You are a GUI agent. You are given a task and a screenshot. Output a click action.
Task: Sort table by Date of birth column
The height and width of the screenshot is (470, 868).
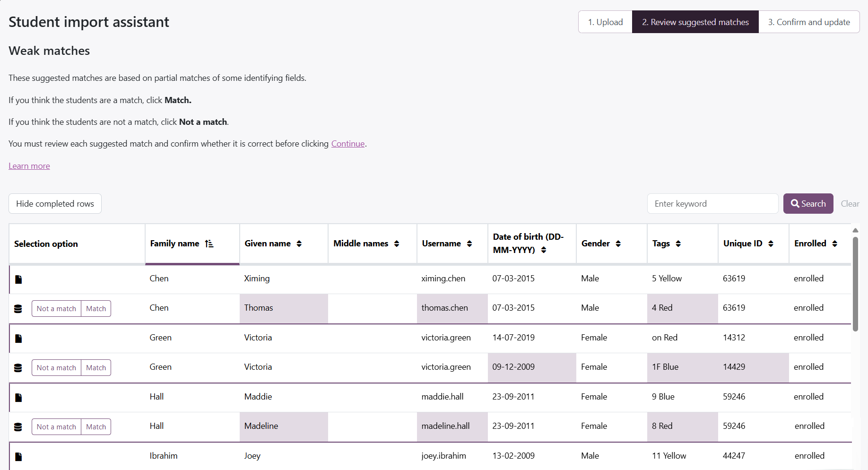[544, 250]
